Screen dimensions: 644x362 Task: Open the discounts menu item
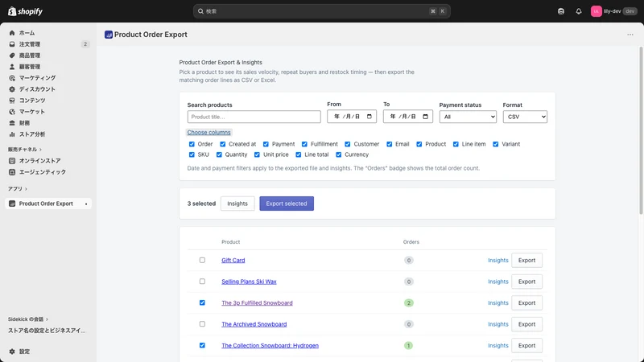click(x=48, y=89)
